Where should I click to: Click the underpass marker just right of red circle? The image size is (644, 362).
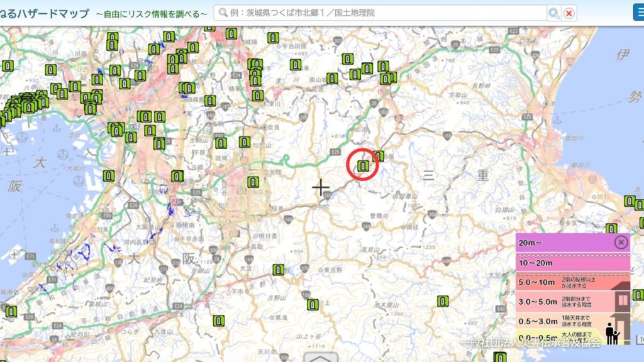(379, 156)
